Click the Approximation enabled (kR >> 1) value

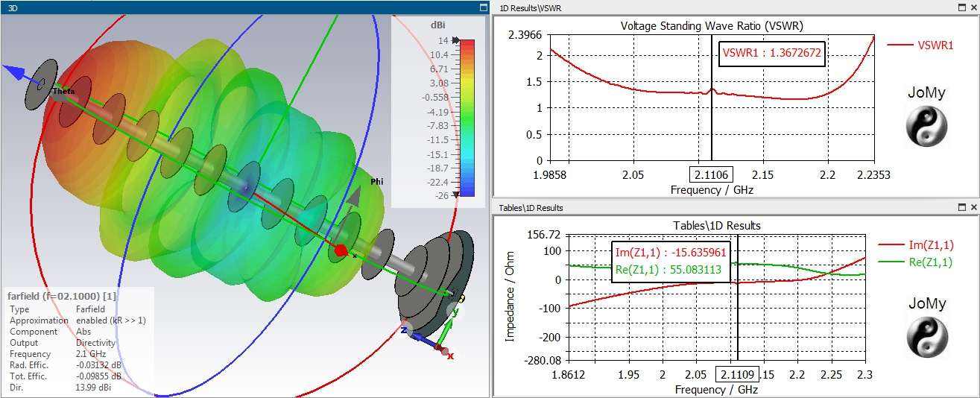pyautogui.click(x=112, y=320)
